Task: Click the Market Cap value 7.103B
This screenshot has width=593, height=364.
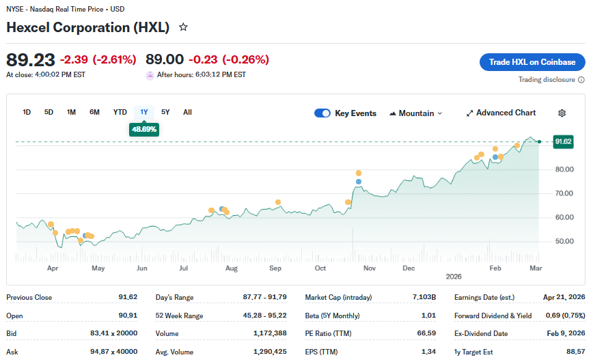Action: click(424, 297)
